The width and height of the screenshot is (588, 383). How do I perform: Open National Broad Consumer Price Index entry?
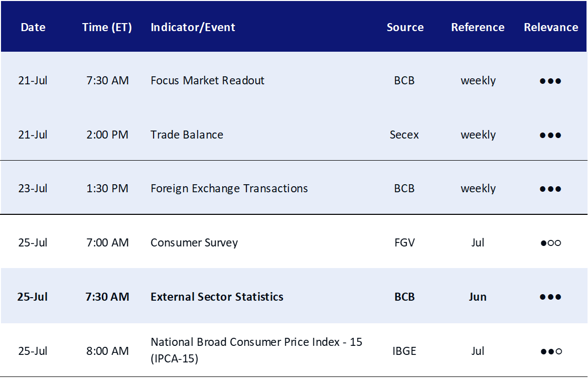(x=256, y=350)
